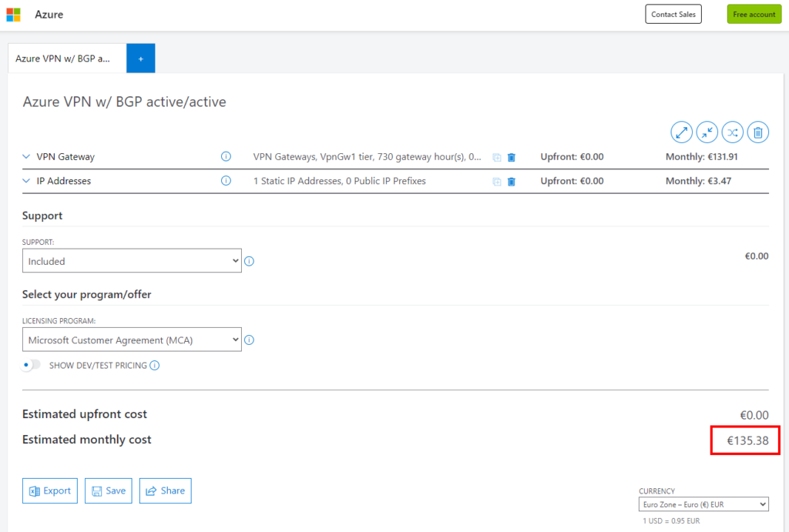Viewport: 789px width, 532px height.
Task: Click the Select your program/offer heading
Action: pos(86,294)
